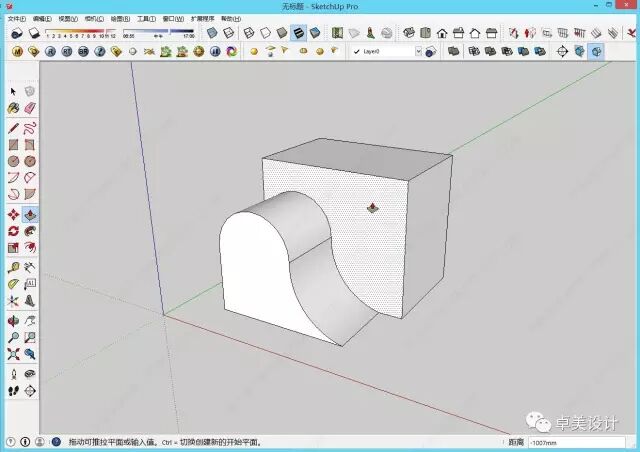Switch to Shaded face style
640x452 pixels.
pyautogui.click(x=282, y=33)
